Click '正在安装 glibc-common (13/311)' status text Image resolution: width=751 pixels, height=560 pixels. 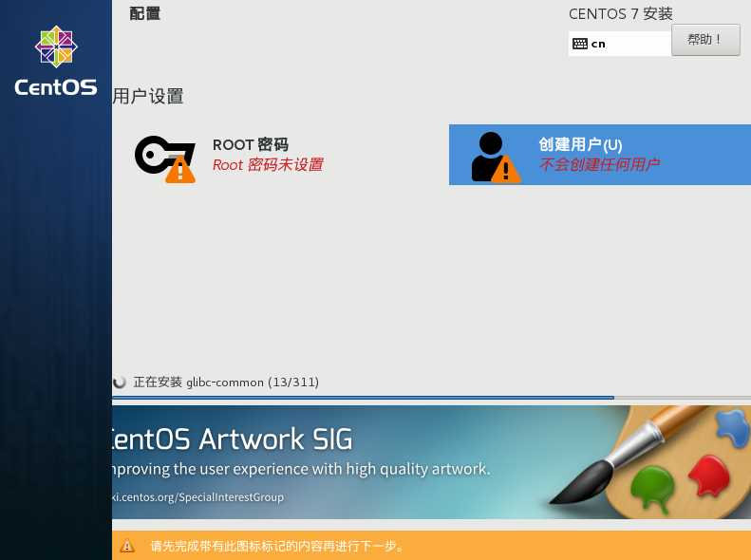tap(226, 382)
